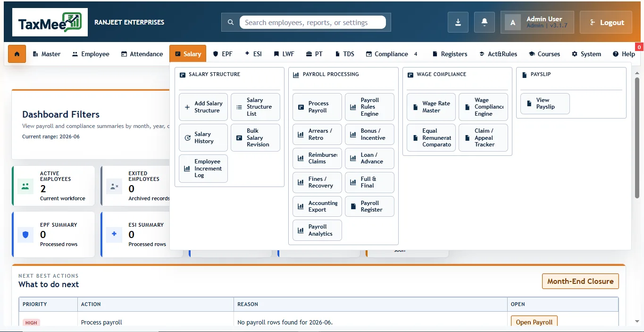Image resolution: width=644 pixels, height=332 pixels.
Task: Click the Home icon button in the navbar
Action: click(x=17, y=54)
